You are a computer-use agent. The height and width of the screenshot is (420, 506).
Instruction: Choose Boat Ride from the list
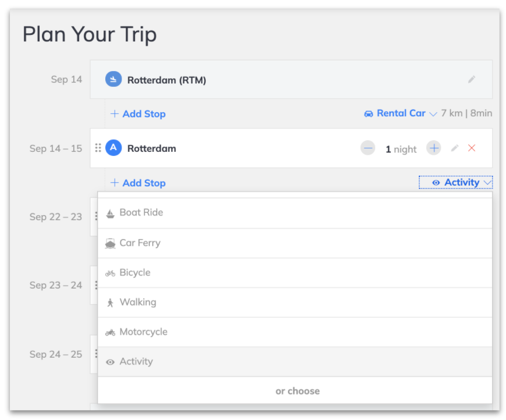click(x=295, y=213)
